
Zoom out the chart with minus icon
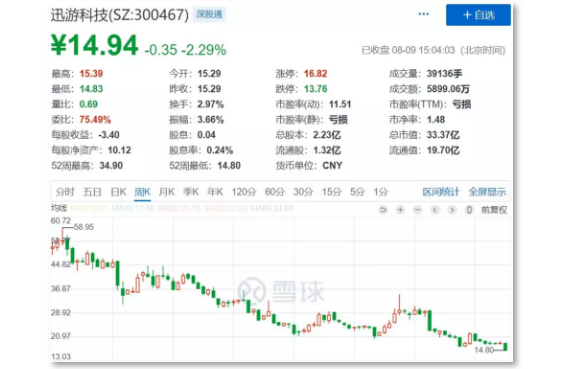coord(417,209)
